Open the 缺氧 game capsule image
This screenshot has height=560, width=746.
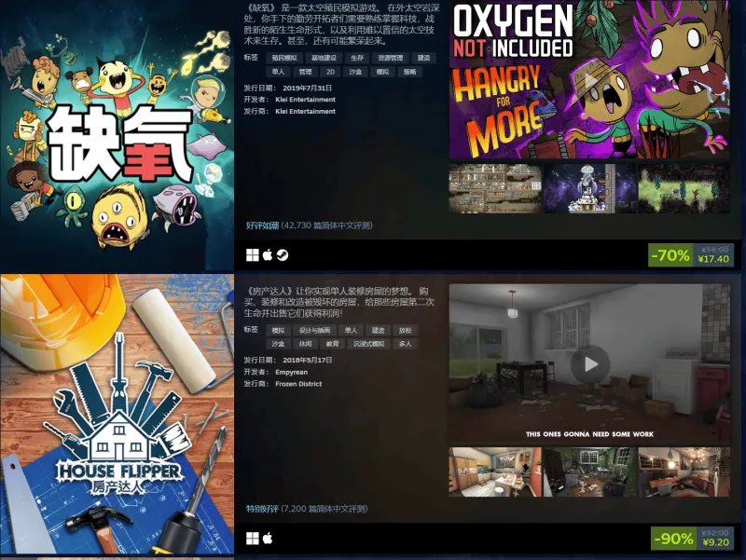point(117,135)
